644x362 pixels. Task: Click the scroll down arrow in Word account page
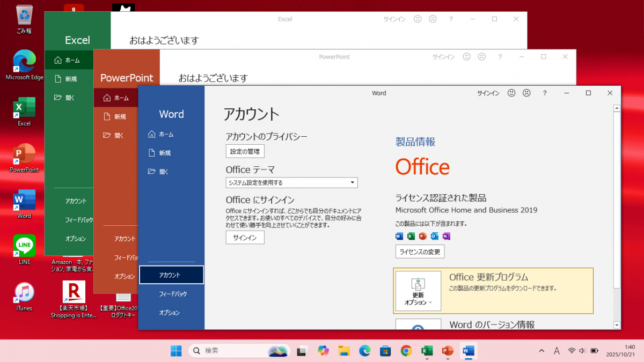pyautogui.click(x=617, y=325)
